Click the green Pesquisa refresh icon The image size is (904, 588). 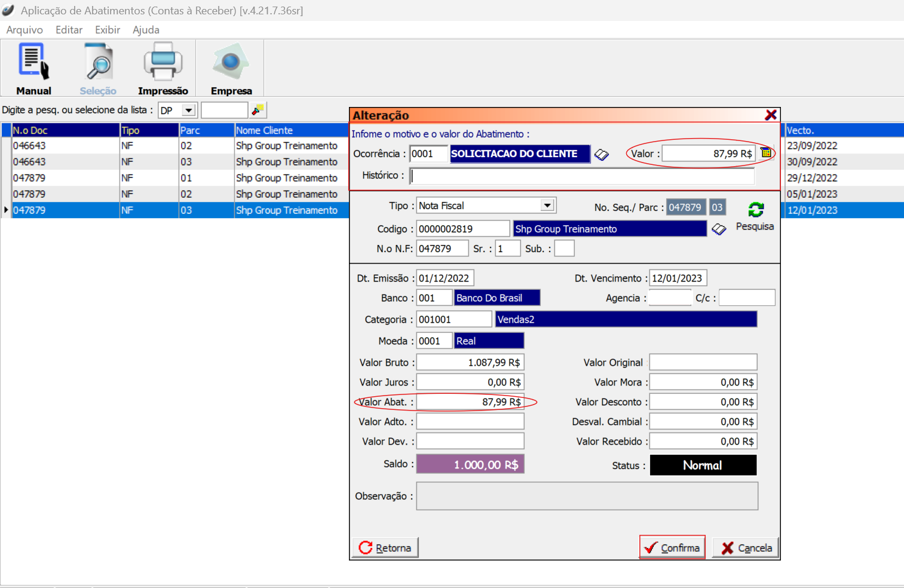[755, 210]
